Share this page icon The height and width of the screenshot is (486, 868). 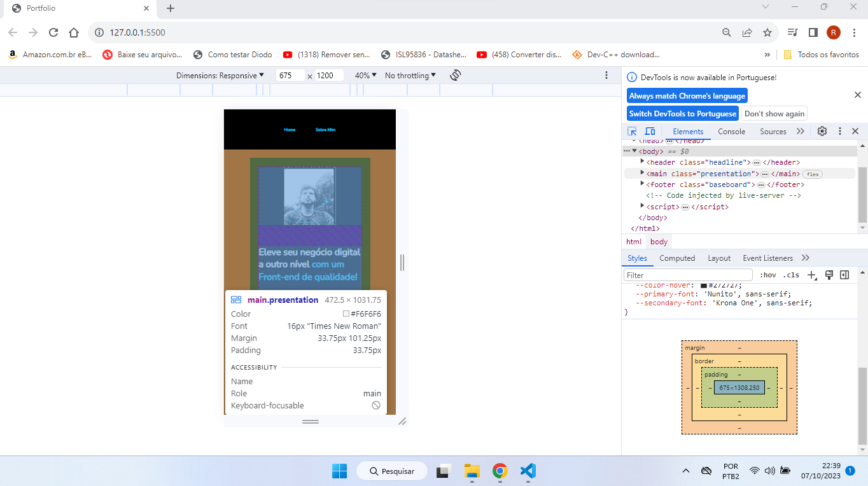747,32
